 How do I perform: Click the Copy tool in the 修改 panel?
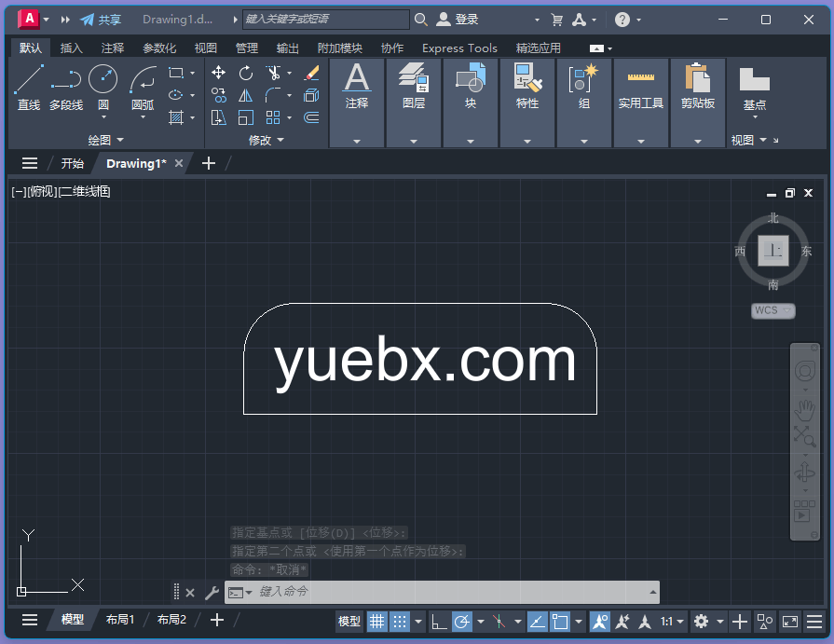click(218, 95)
